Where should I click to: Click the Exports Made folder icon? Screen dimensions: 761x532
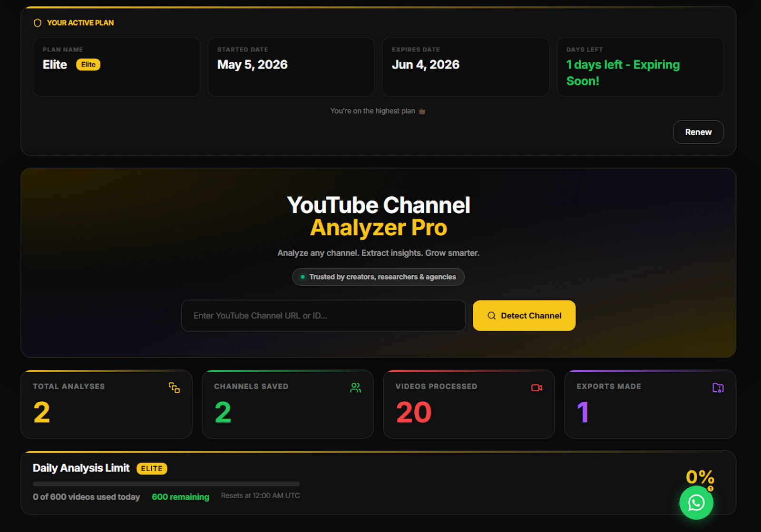click(x=718, y=388)
